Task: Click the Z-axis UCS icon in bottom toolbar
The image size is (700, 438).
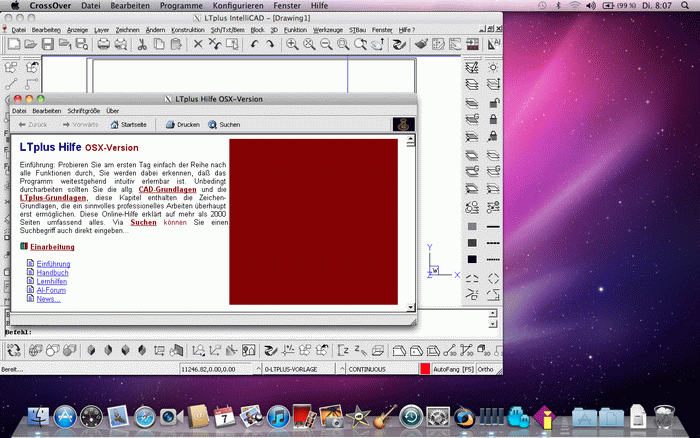Action: point(343,350)
